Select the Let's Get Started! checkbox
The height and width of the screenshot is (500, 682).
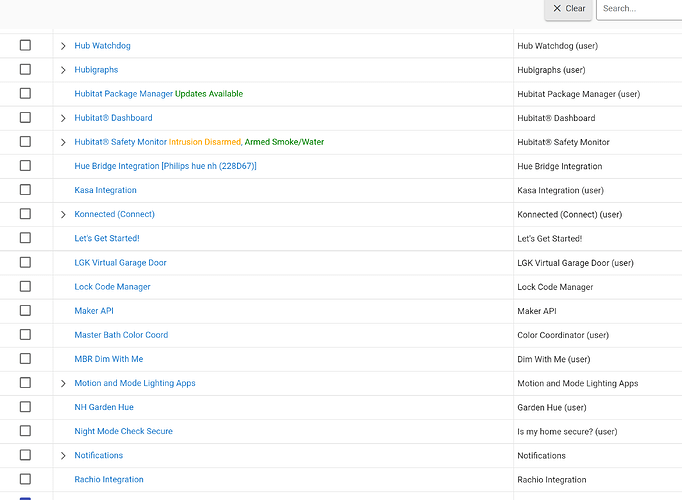tap(25, 238)
